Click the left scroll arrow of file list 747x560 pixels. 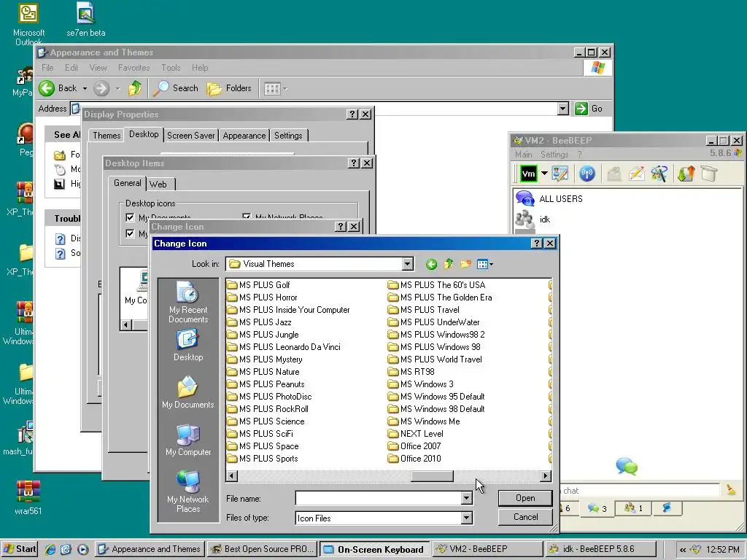[x=232, y=475]
